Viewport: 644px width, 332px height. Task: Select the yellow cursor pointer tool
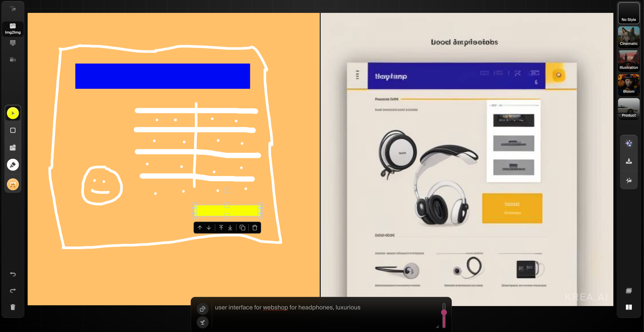pos(13,113)
